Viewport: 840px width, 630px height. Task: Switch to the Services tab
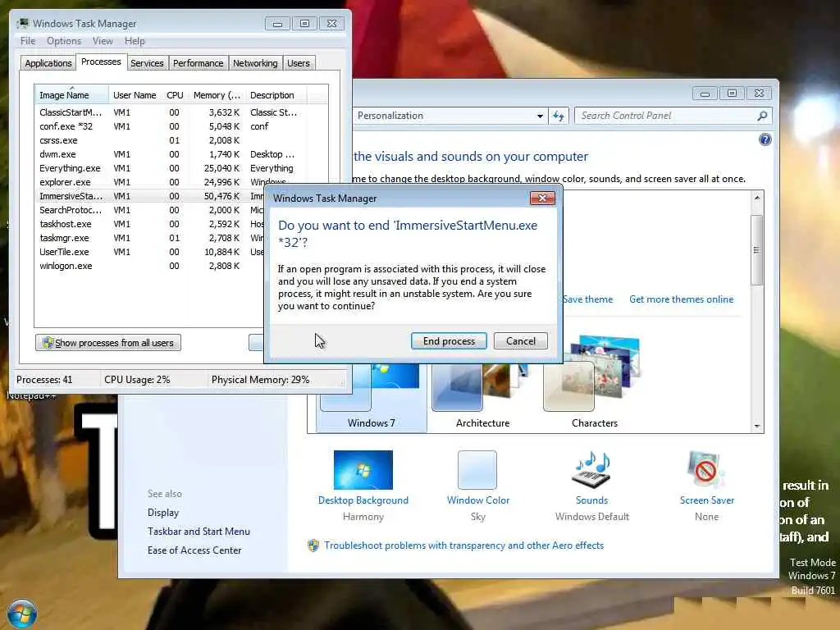point(147,63)
